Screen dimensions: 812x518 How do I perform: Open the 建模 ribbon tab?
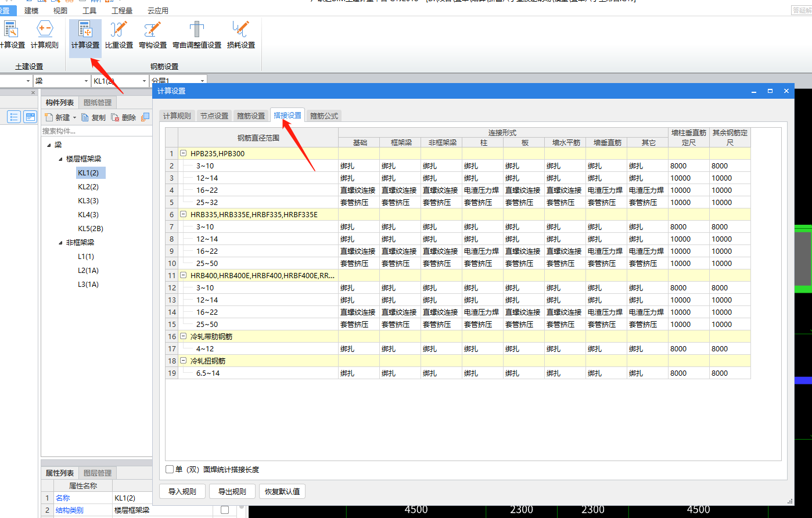tap(31, 10)
